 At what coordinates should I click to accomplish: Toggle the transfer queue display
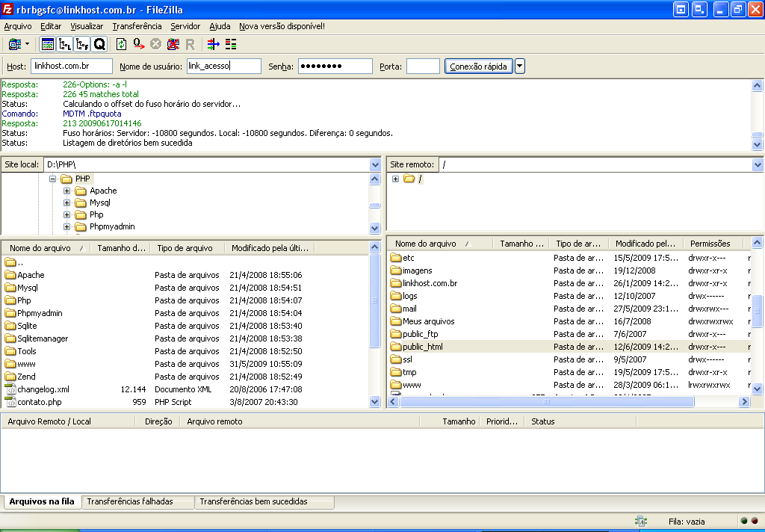click(99, 44)
